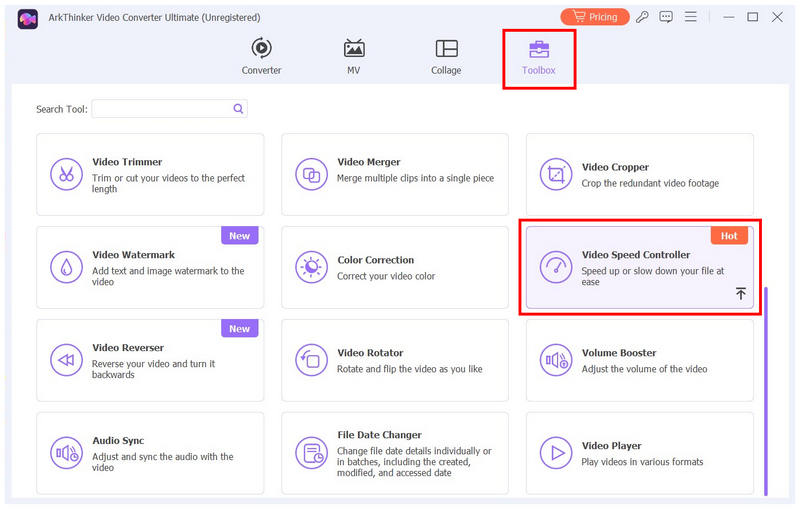Click the Video Rotator icon
The width and height of the screenshot is (800, 509).
(x=311, y=360)
